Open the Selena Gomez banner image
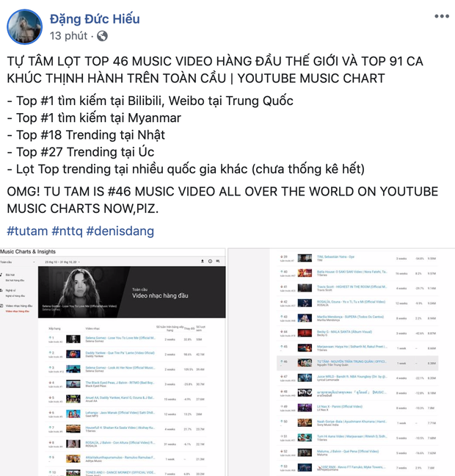The width and height of the screenshot is (455, 476). 131,292
